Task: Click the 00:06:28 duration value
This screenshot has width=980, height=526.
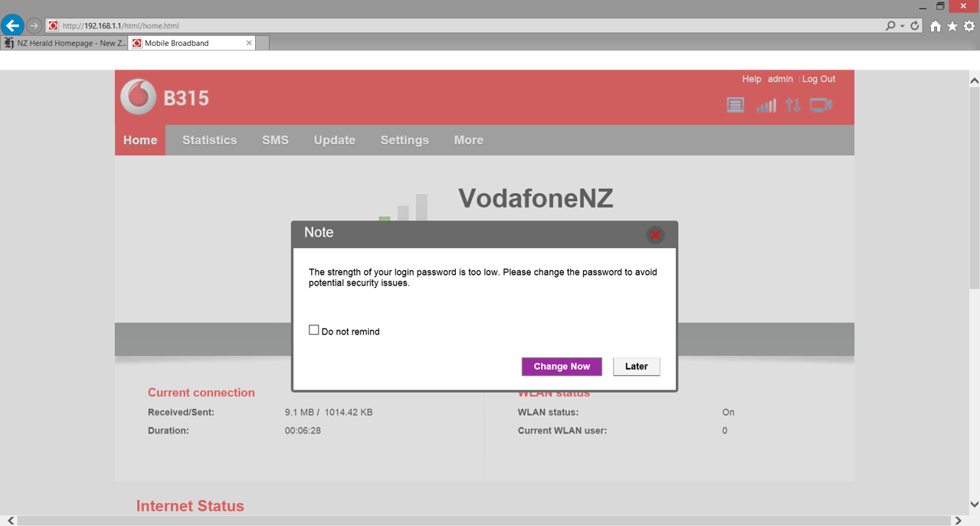Action: (x=303, y=430)
